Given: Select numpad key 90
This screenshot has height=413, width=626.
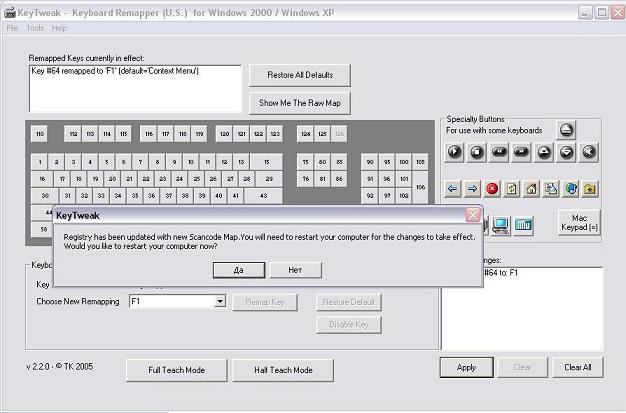Looking at the screenshot, I should (370, 162).
